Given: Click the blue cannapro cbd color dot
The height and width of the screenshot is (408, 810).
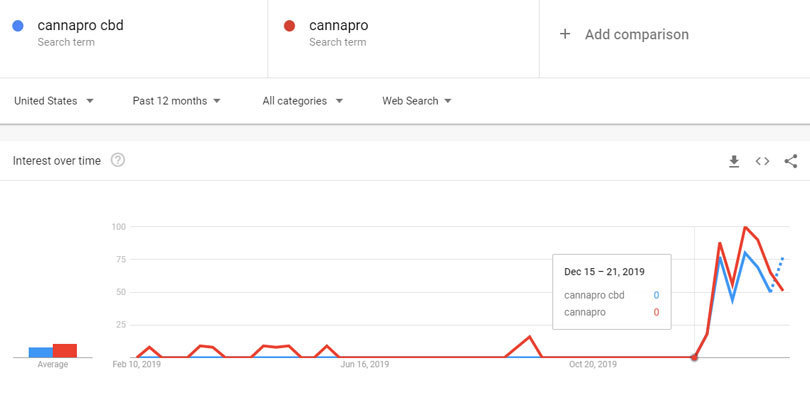Looking at the screenshot, I should 18,25.
